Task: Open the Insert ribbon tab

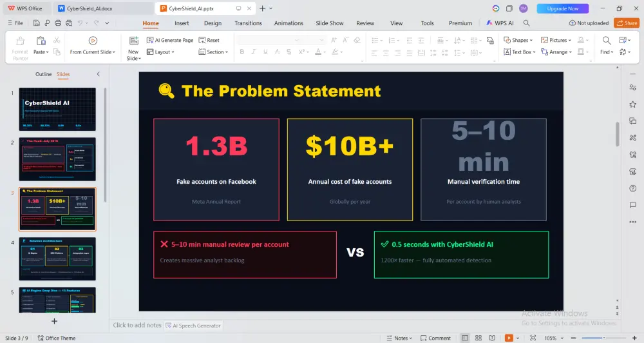Action: coord(182,23)
